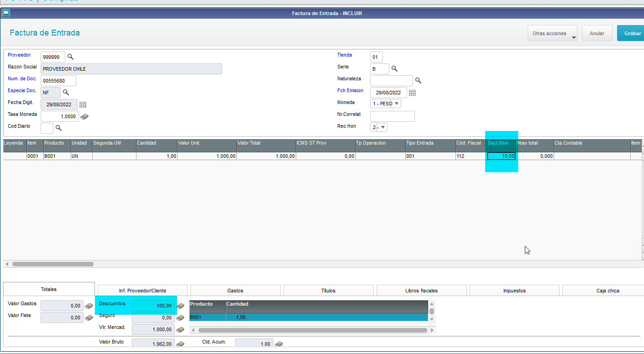Click the Proveedor code field

tap(53, 57)
